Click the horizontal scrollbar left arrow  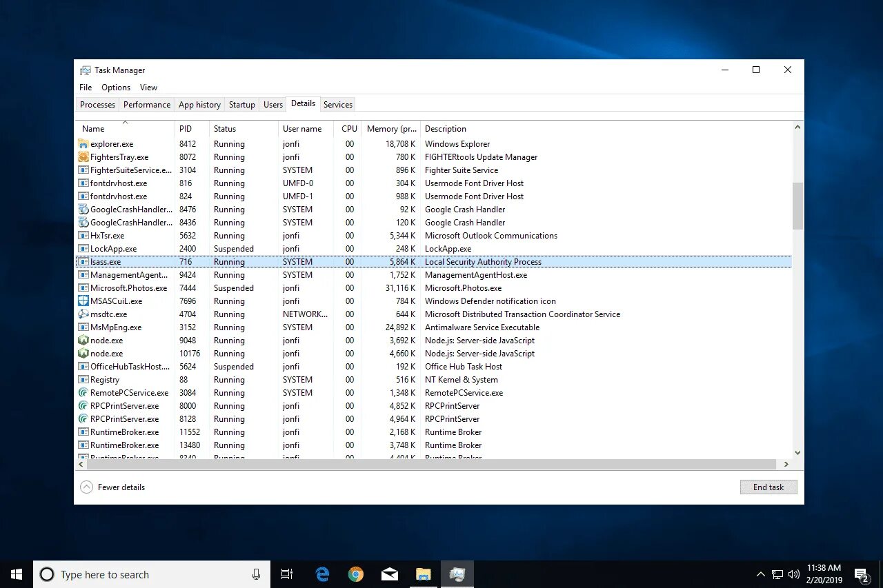coord(82,465)
